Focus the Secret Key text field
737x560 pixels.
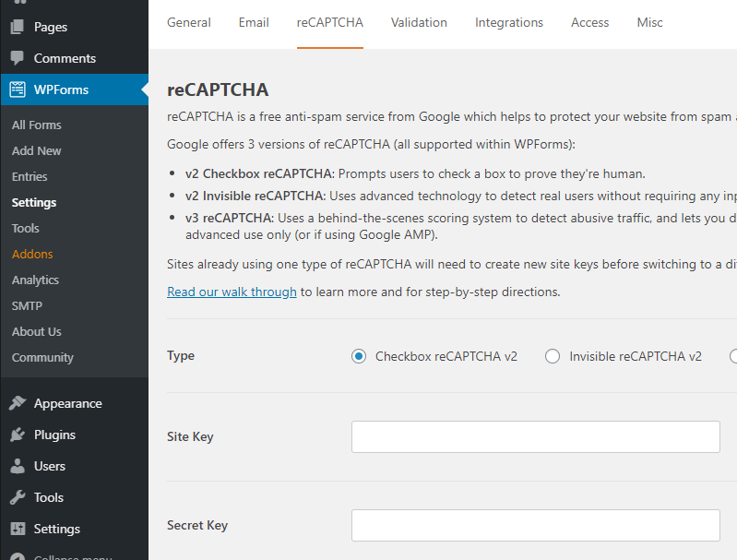pos(535,525)
